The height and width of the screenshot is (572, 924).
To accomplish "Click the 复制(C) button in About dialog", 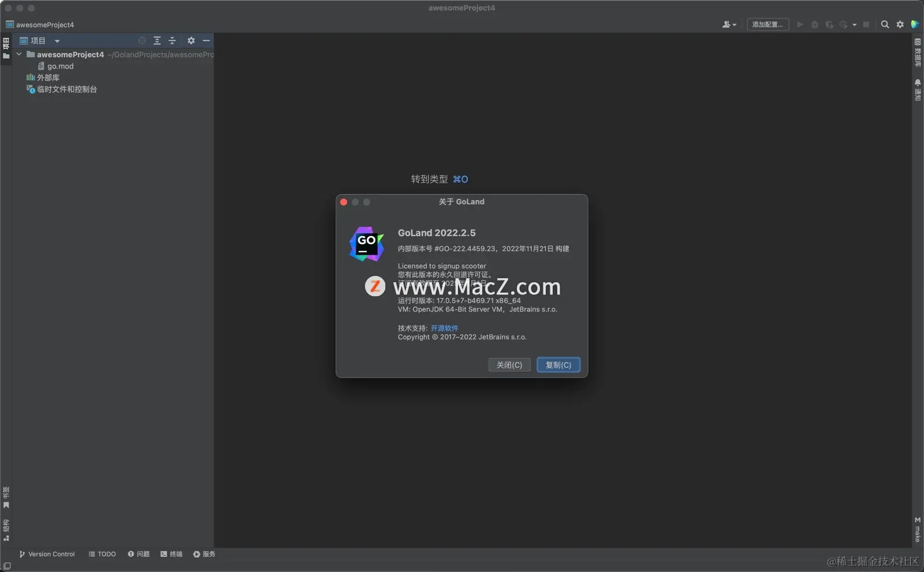I will tap(558, 365).
